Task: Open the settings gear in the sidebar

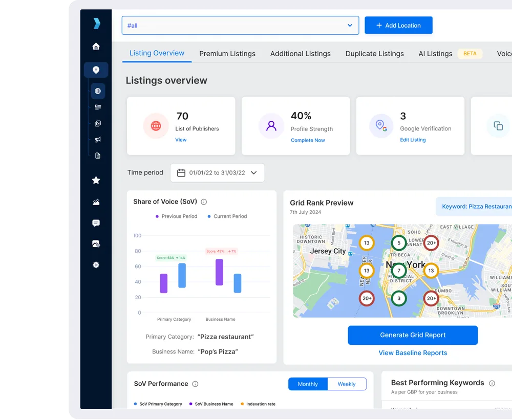Action: [96, 265]
